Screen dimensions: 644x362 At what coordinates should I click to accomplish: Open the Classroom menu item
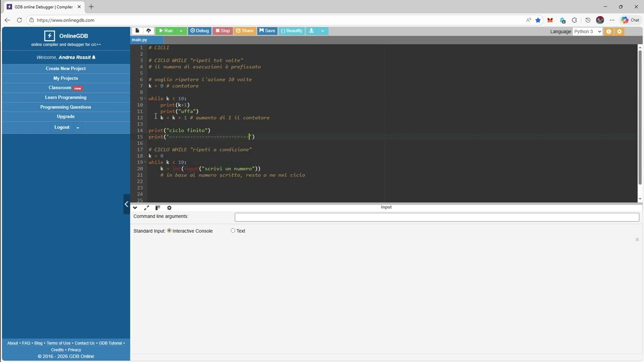click(65, 87)
